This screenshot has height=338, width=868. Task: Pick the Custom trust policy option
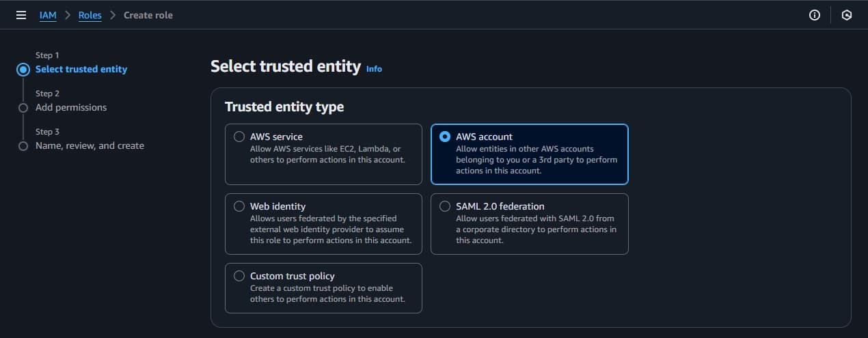pos(239,276)
